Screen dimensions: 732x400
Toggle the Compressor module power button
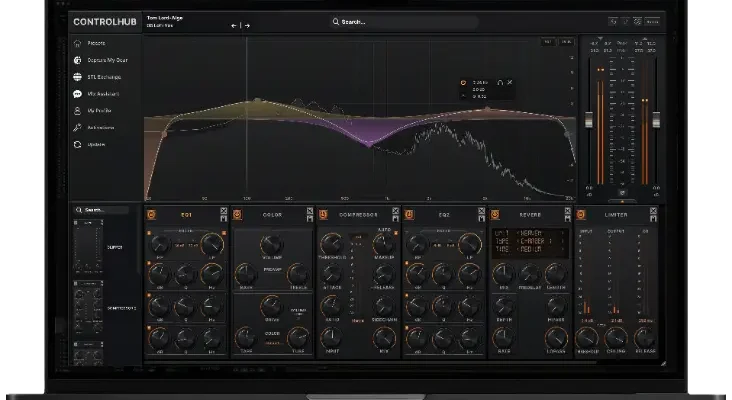point(323,214)
